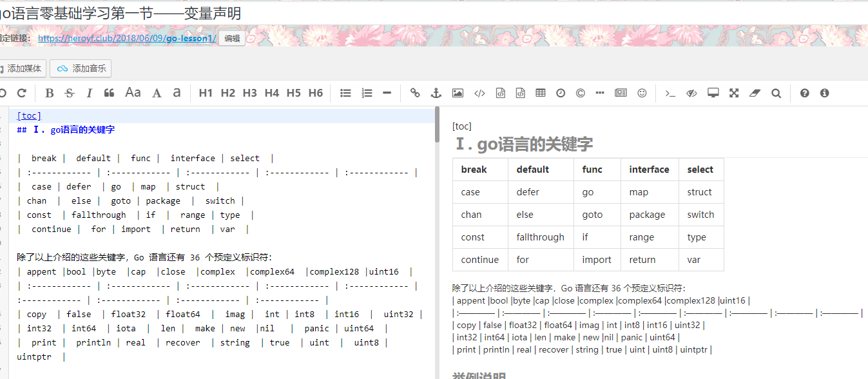Insert preformatted text with first file-code icon
The image size is (868, 379).
500,93
